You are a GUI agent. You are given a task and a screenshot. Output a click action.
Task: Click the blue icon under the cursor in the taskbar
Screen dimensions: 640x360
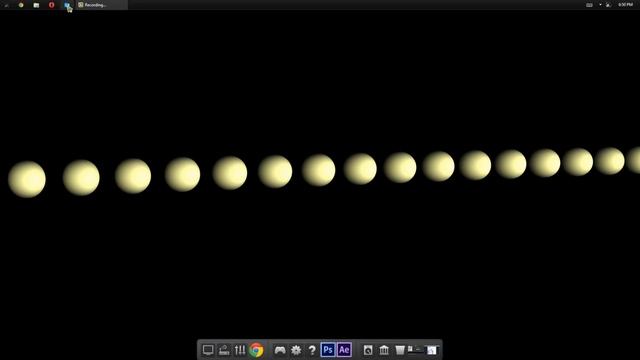point(67,5)
